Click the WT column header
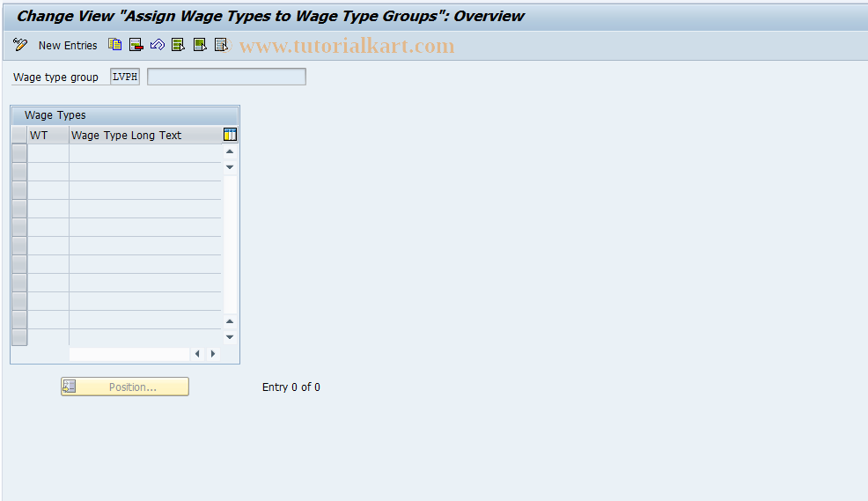 (48, 135)
